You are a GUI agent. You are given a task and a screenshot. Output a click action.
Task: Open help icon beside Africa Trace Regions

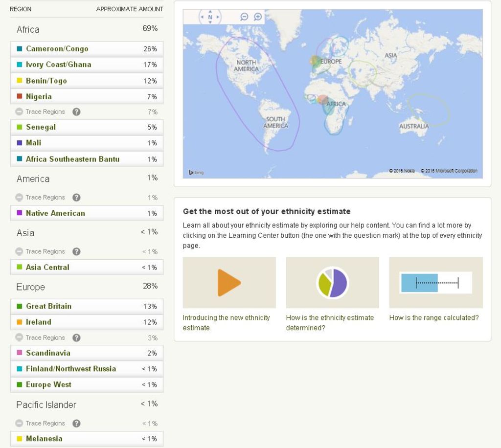[x=76, y=112]
